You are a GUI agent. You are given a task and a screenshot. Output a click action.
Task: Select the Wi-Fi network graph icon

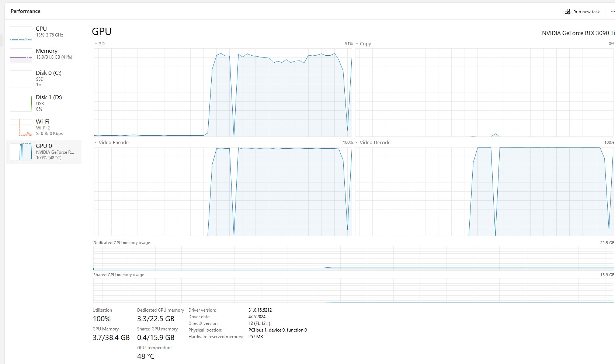(21, 127)
